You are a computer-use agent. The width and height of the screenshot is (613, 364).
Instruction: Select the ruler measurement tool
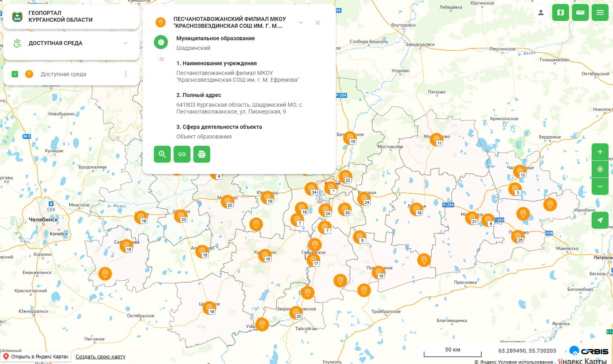(x=580, y=13)
